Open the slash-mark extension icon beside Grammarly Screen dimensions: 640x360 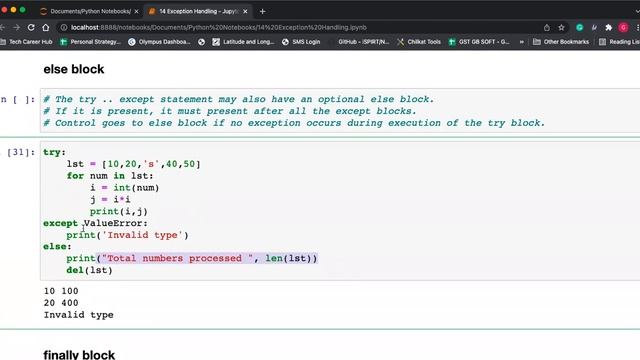[594, 27]
